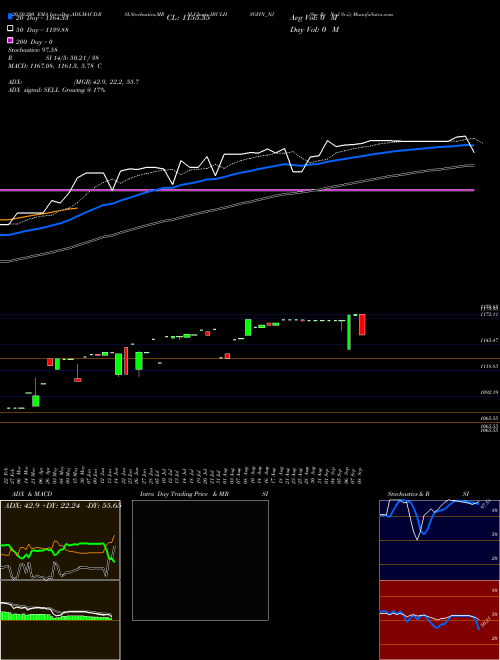Click the 'Avg Vol: 0 M' label
Image resolution: width=500 pixels, height=660 pixels.
(x=314, y=18)
